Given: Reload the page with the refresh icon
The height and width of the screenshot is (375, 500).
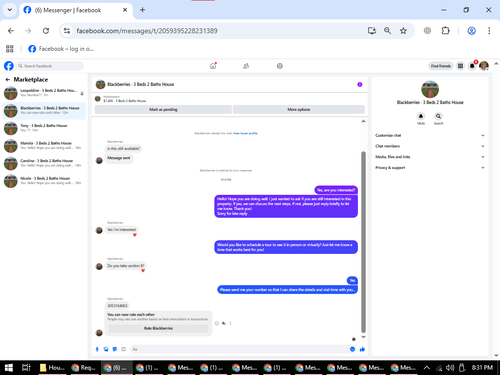Looking at the screenshot, I should (x=46, y=31).
